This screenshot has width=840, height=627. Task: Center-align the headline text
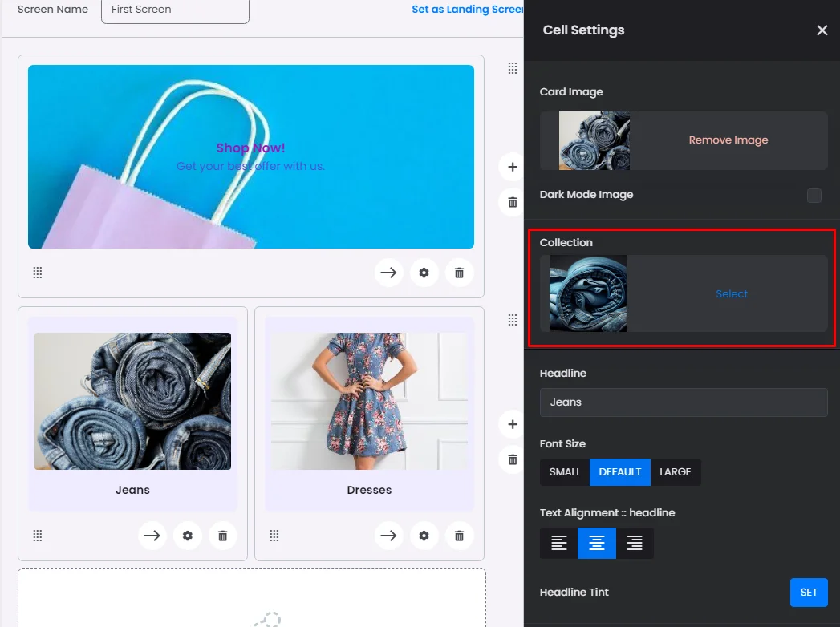597,544
